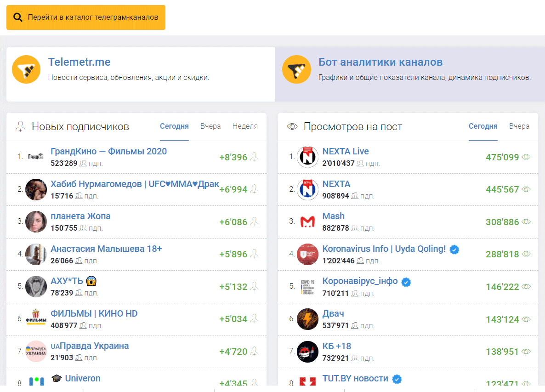Open планета Жопа channel link

(80, 216)
